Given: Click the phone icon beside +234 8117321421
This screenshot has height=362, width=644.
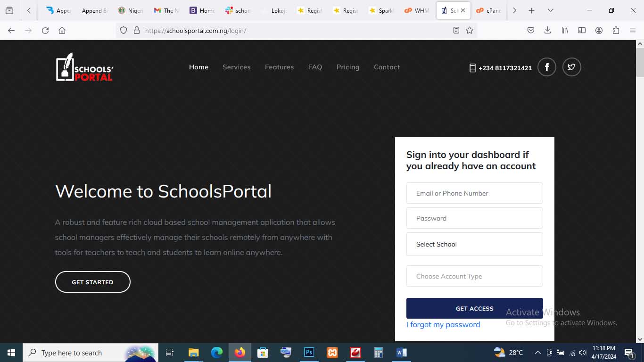Looking at the screenshot, I should coord(472,68).
